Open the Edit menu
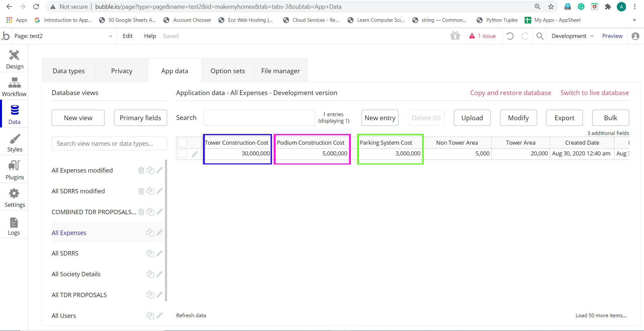Image resolution: width=644 pixels, height=331 pixels. coord(127,36)
